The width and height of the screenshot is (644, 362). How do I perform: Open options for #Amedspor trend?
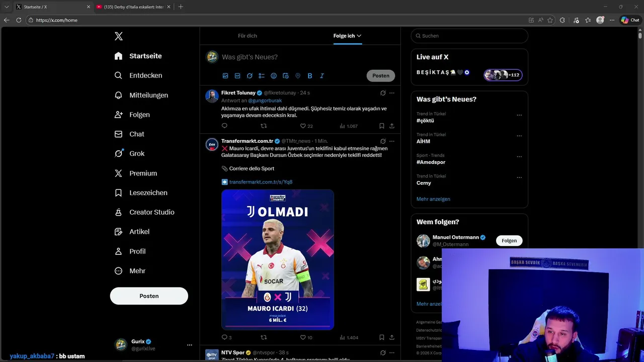pyautogui.click(x=519, y=156)
